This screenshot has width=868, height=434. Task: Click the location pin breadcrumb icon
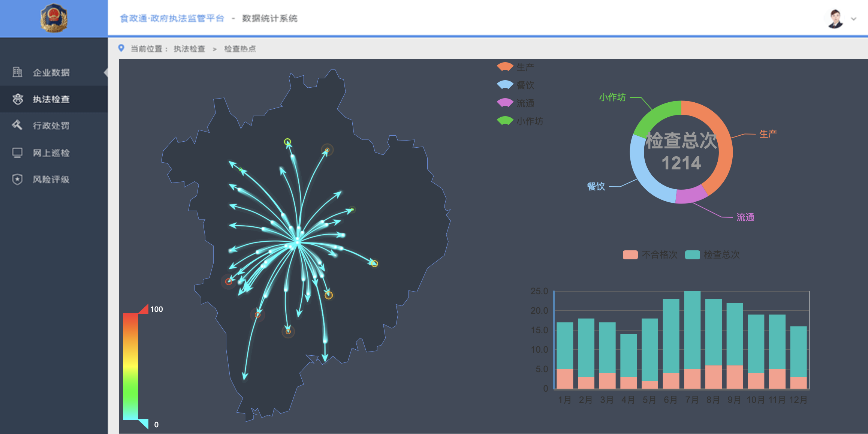click(x=121, y=48)
